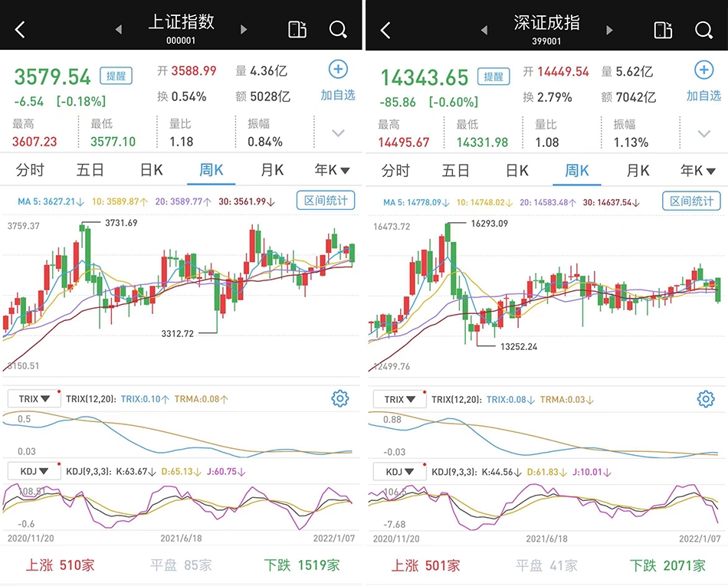Switch to previous index on 上证指数 header

point(119,30)
